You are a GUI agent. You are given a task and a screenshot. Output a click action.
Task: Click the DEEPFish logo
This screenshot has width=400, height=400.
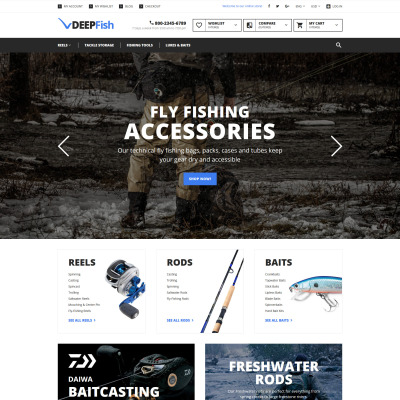(86, 24)
